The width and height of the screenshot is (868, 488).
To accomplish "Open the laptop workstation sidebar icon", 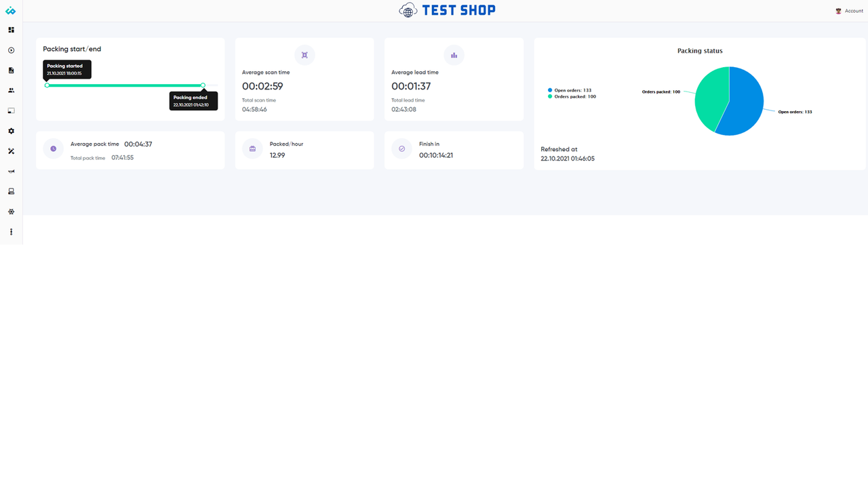I will 11,191.
